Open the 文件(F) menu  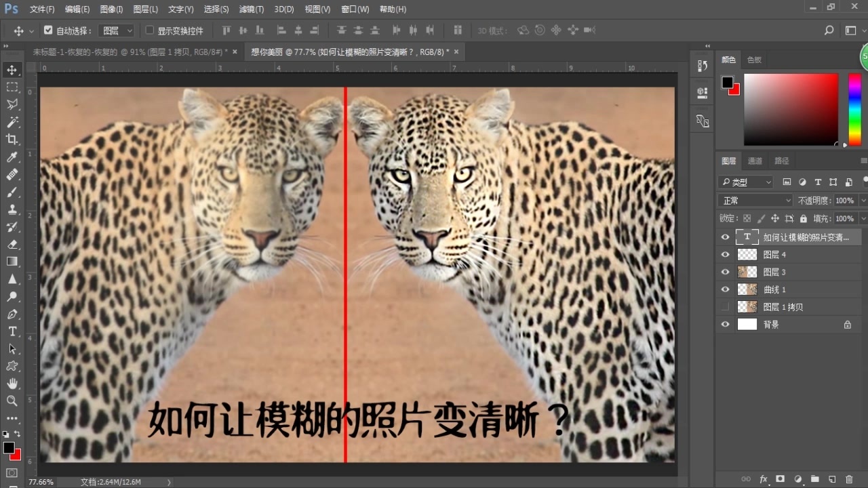(x=42, y=9)
